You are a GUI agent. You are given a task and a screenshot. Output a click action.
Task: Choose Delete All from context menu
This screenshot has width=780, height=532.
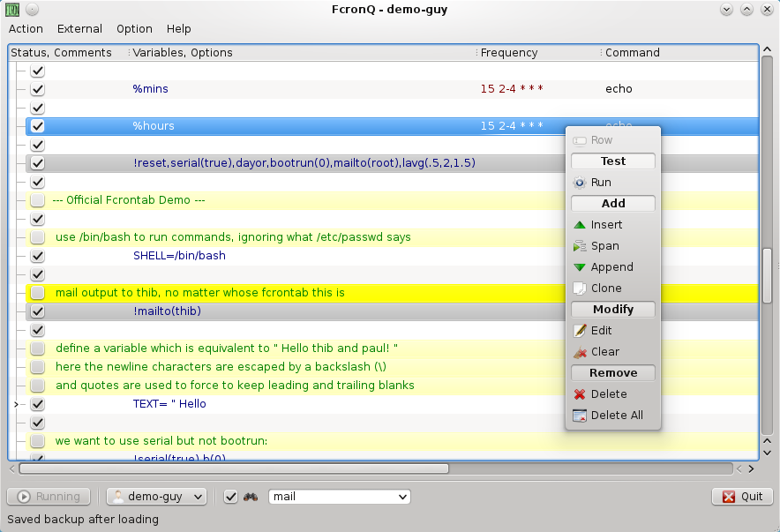[x=616, y=416]
